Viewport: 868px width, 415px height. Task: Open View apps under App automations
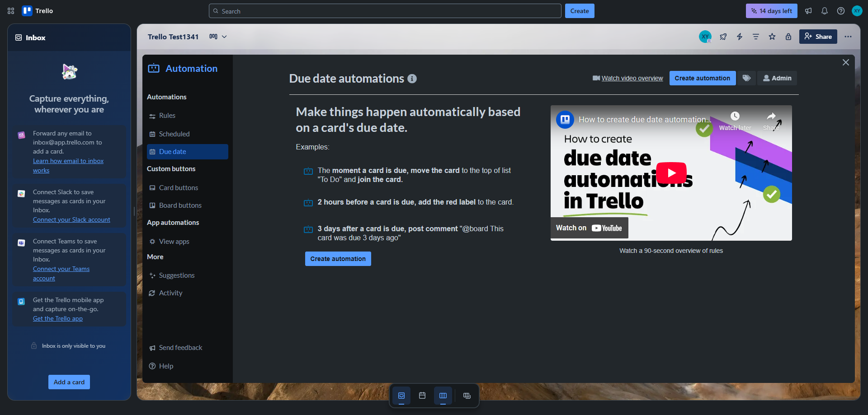click(188, 242)
